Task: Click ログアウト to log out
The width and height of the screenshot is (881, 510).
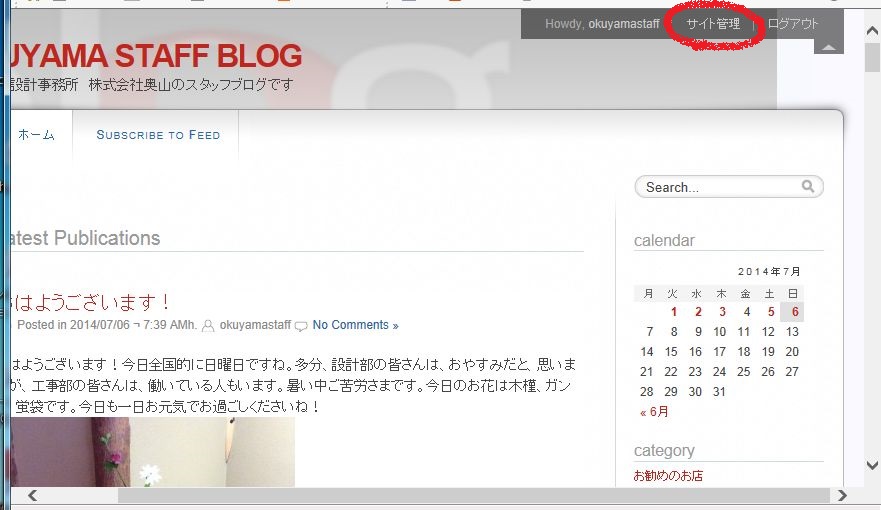Action: click(793, 24)
